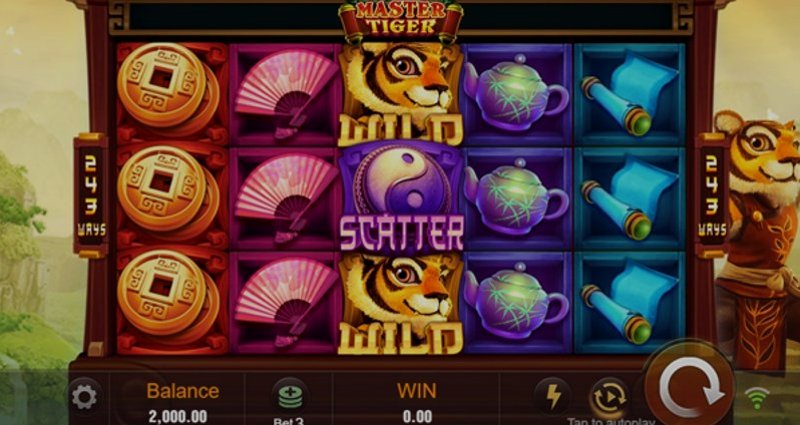Check the green Wi-Fi signal icon
The height and width of the screenshot is (425, 800).
[x=757, y=398]
